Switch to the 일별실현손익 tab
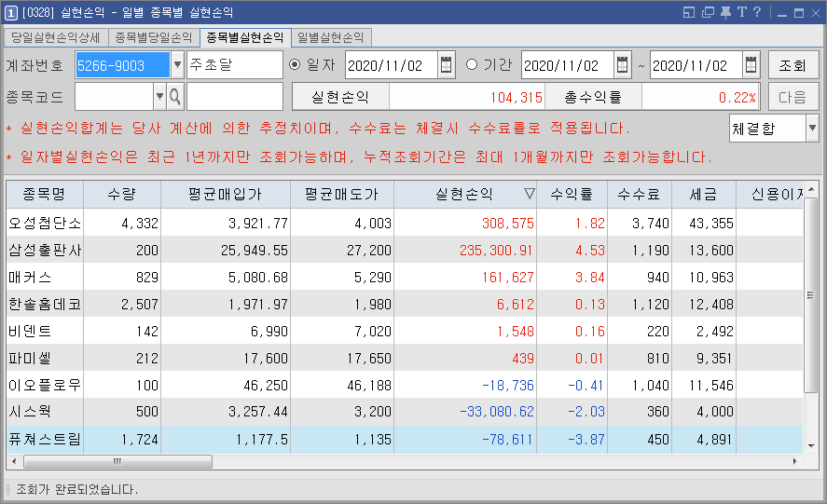 [331, 37]
